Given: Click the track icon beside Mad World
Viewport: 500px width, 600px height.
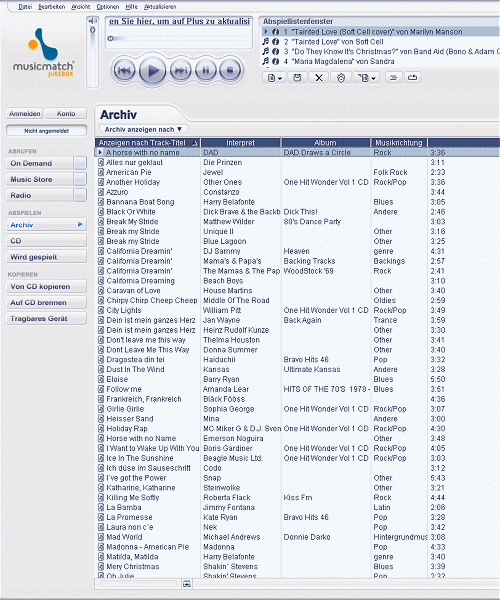Looking at the screenshot, I should coord(101,537).
